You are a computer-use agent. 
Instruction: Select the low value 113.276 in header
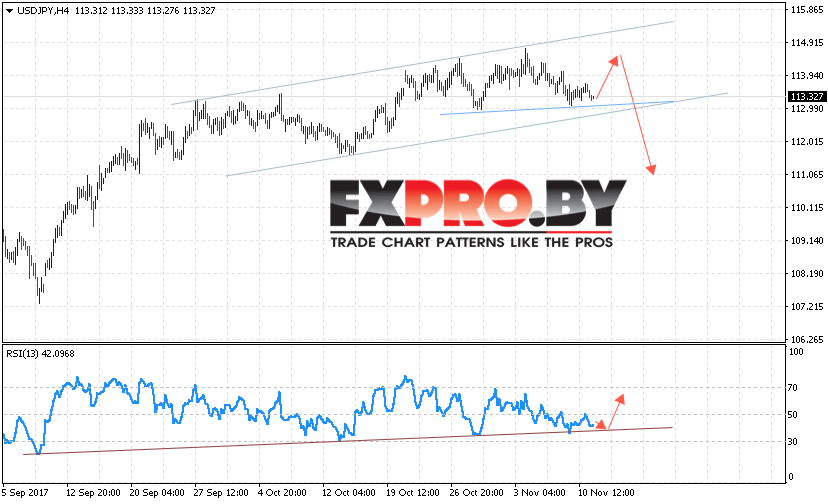click(163, 11)
